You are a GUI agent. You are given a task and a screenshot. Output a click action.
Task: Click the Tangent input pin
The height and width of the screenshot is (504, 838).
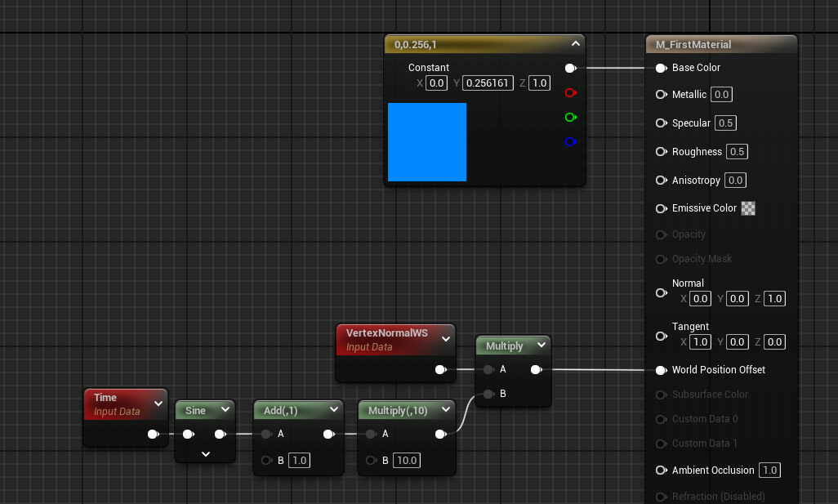point(661,337)
